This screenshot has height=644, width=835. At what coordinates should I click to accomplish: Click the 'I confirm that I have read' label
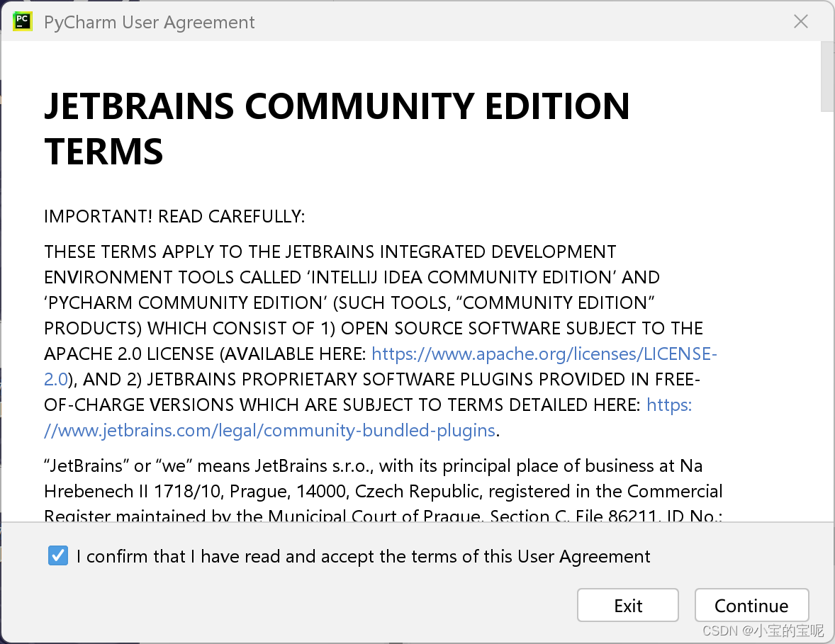[x=363, y=556]
